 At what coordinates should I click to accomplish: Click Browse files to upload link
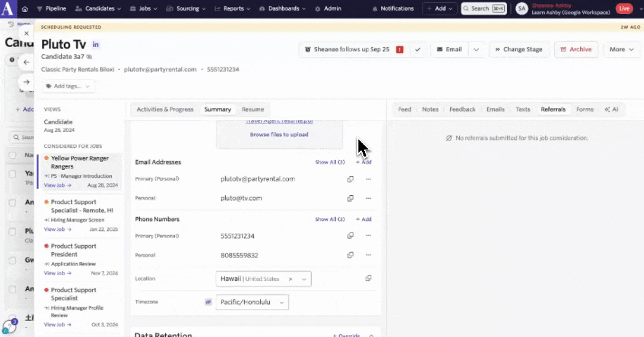pyautogui.click(x=279, y=135)
